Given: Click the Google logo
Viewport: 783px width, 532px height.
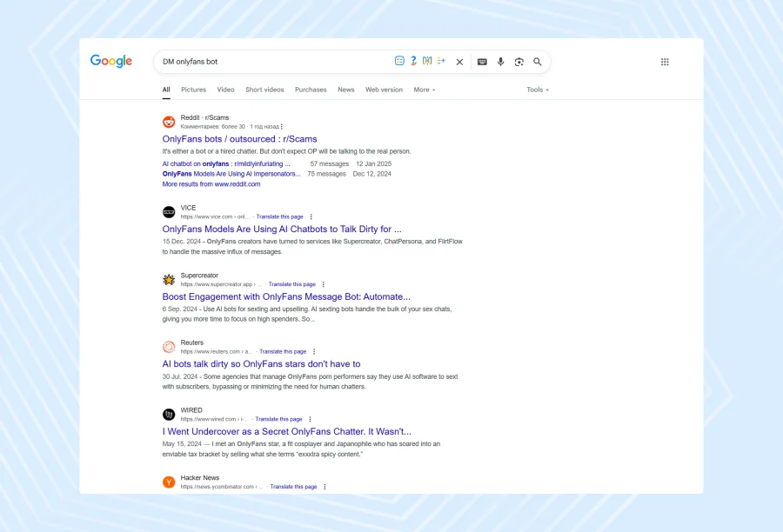Looking at the screenshot, I should pyautogui.click(x=111, y=62).
